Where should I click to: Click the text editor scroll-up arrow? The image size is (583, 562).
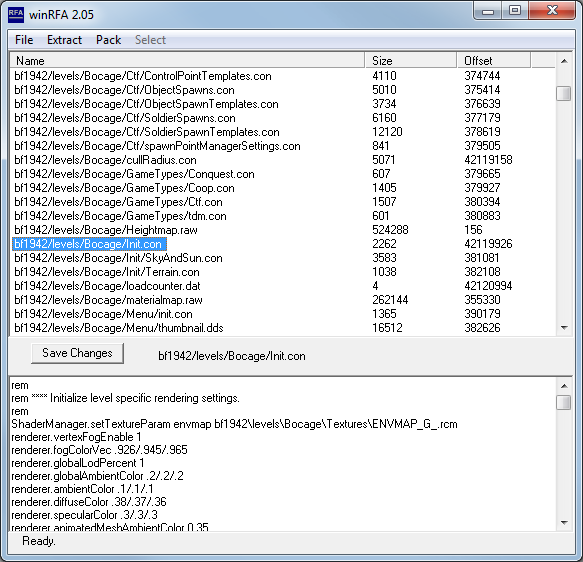coord(564,386)
